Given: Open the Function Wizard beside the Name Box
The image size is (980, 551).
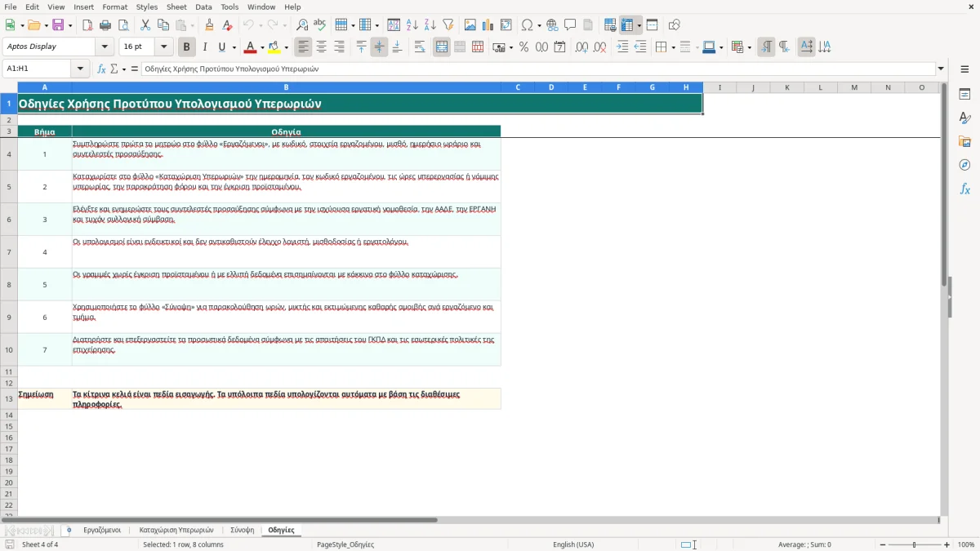Looking at the screenshot, I should (101, 69).
